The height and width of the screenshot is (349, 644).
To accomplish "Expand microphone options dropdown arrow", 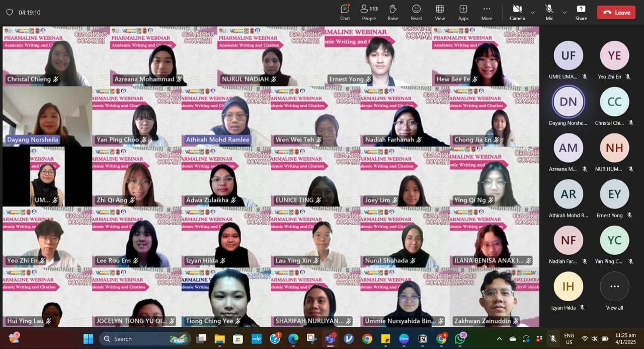I will [x=564, y=12].
